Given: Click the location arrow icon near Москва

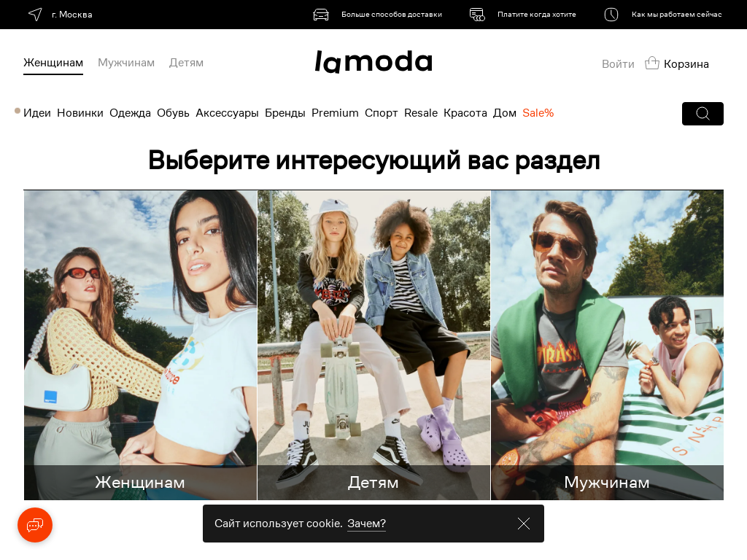Looking at the screenshot, I should click(35, 15).
